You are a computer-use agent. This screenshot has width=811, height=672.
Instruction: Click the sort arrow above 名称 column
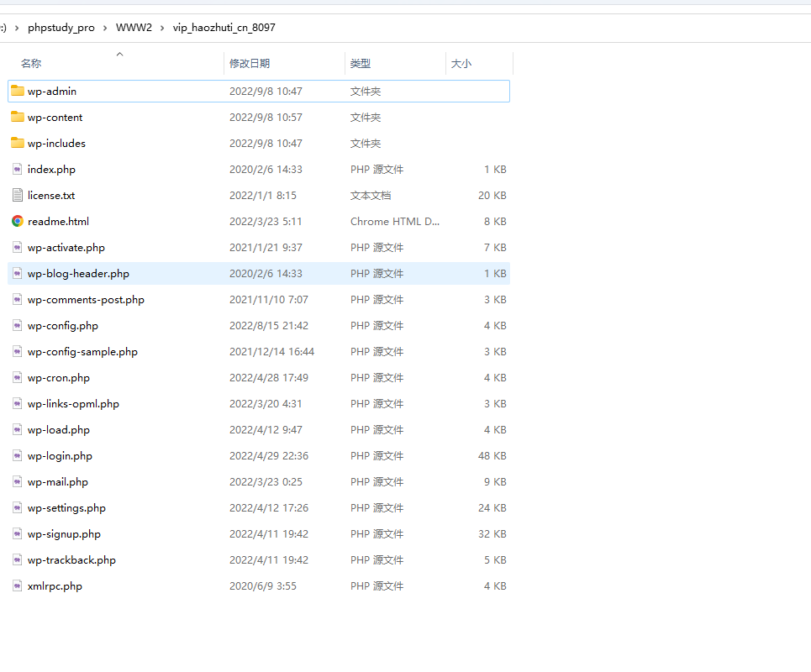click(x=119, y=54)
